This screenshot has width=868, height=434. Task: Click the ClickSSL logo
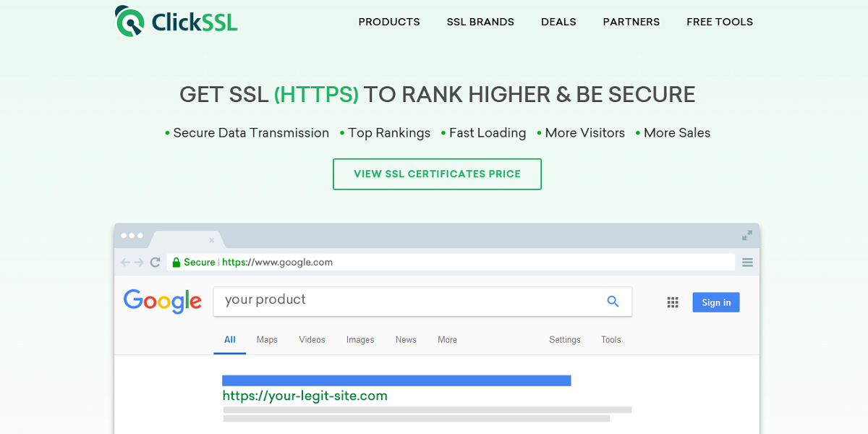click(176, 22)
